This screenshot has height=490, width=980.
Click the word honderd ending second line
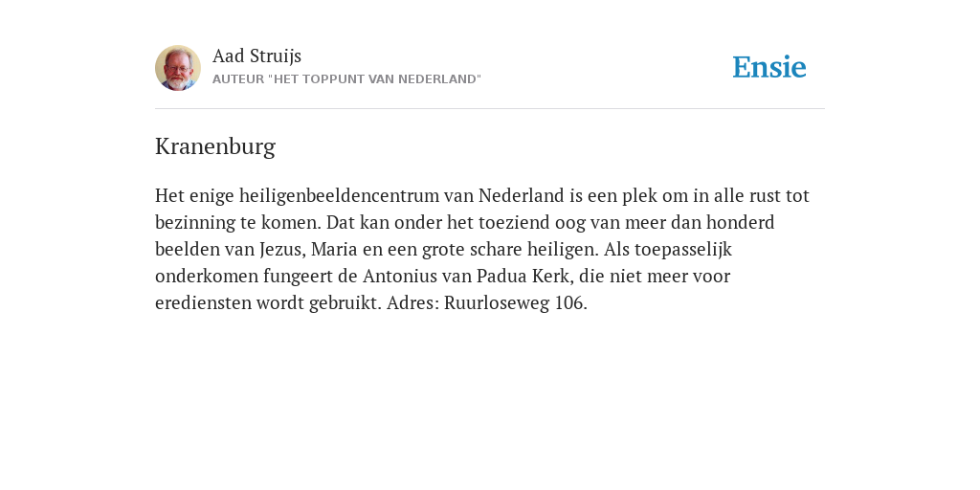tap(742, 222)
